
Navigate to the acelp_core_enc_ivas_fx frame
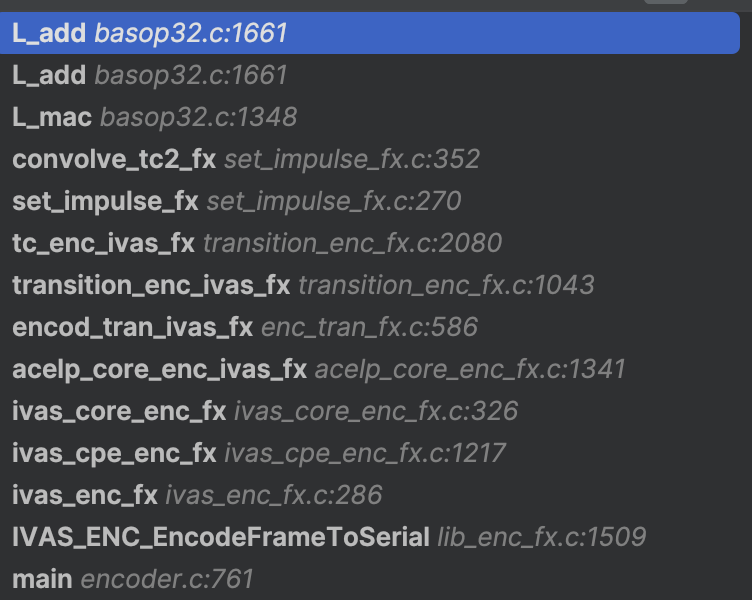click(159, 369)
